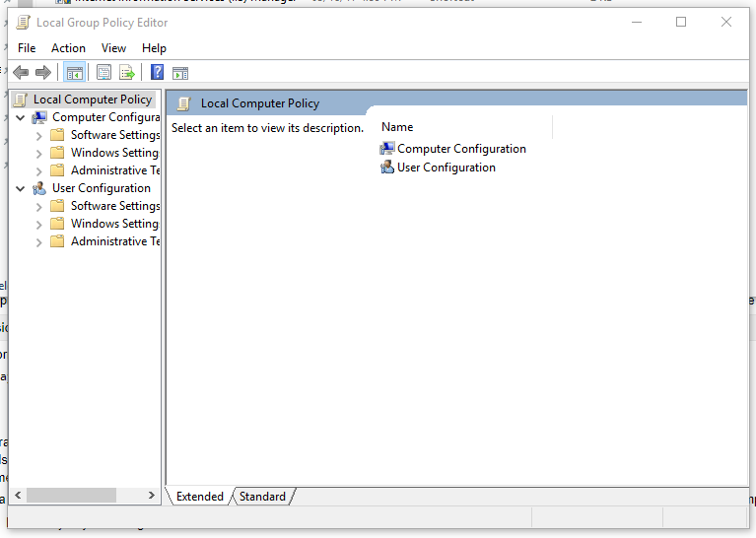Open the File menu
Viewport: 756px width, 538px height.
pos(27,48)
